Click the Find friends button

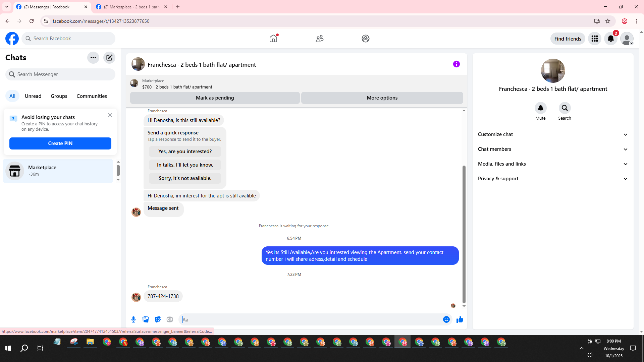coord(568,39)
